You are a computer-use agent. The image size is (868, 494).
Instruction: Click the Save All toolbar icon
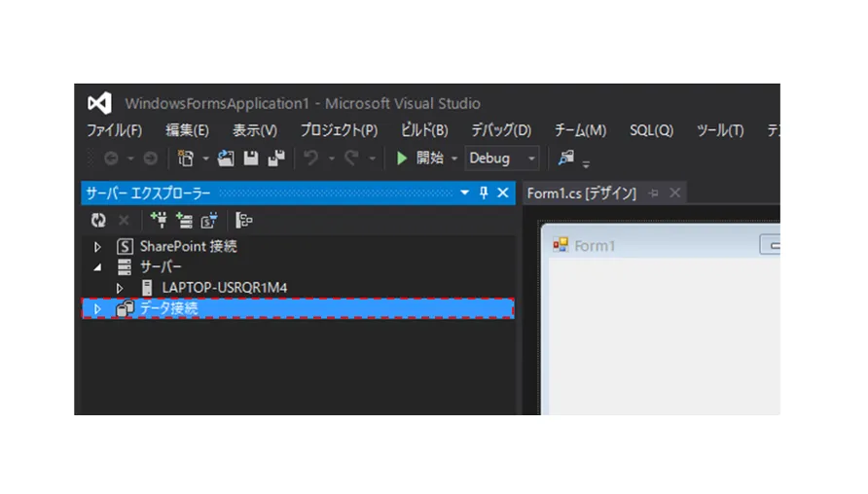pyautogui.click(x=276, y=159)
